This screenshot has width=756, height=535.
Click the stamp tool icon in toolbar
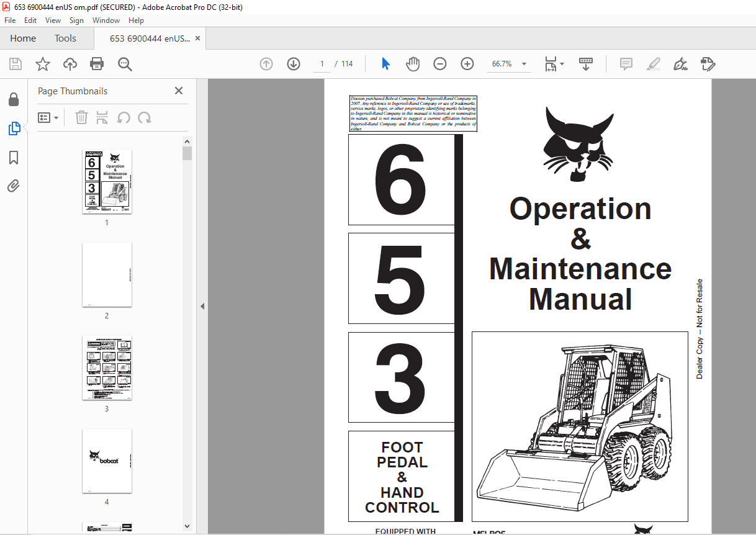[x=708, y=64]
